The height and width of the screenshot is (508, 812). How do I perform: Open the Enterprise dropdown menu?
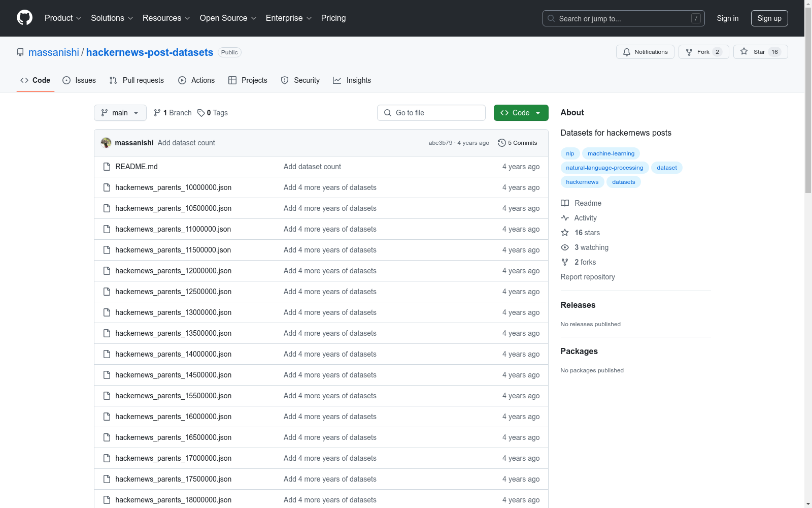tap(289, 18)
